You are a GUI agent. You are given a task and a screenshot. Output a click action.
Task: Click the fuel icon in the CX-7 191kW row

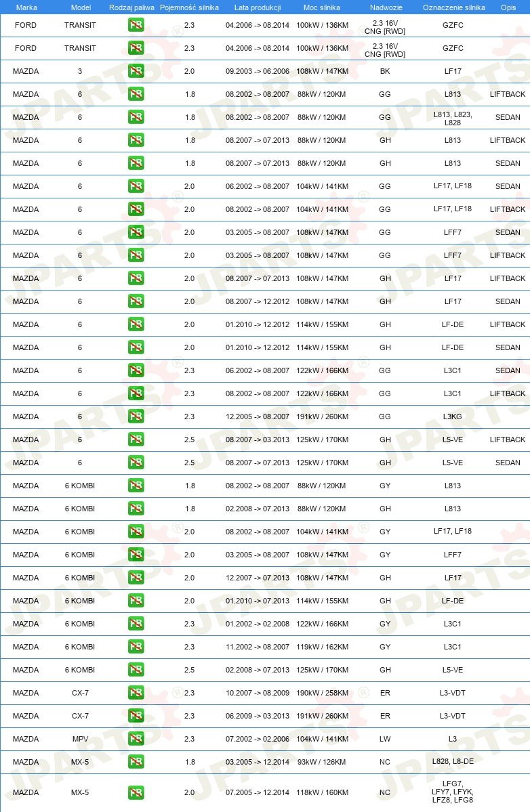coord(136,716)
